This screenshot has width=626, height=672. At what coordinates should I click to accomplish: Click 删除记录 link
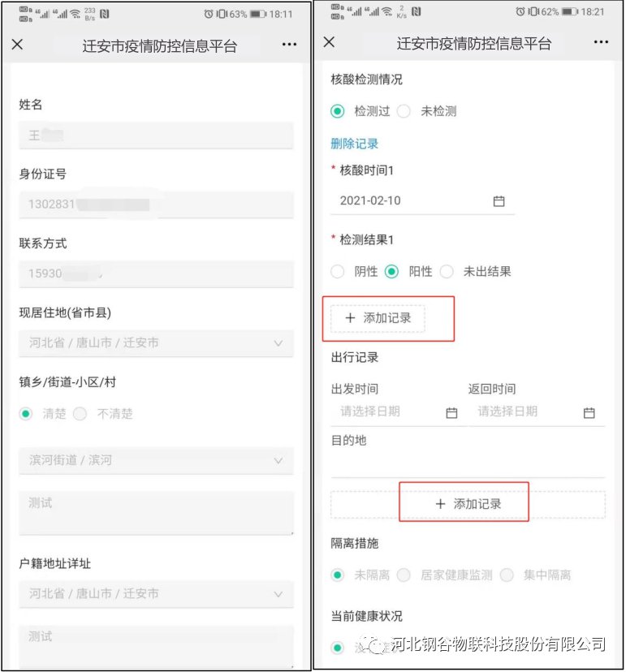pyautogui.click(x=354, y=144)
